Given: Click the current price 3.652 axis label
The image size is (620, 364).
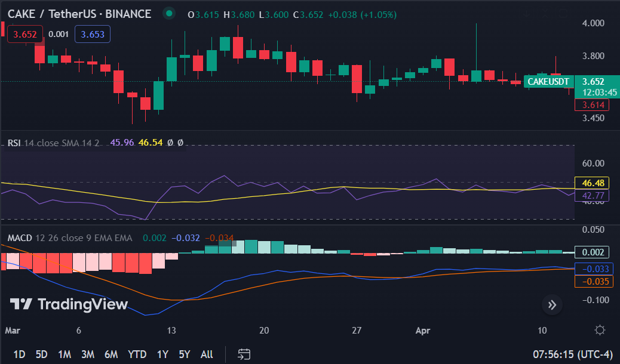Looking at the screenshot, I should [x=594, y=81].
